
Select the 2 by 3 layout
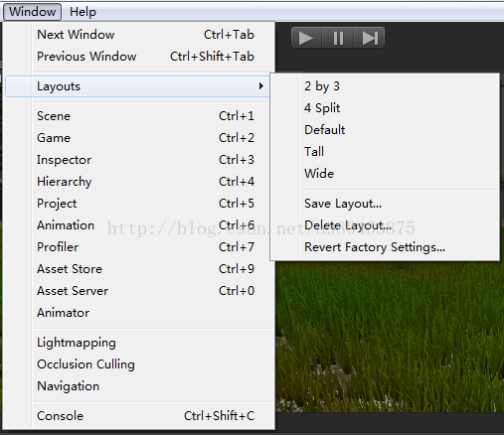click(385, 86)
